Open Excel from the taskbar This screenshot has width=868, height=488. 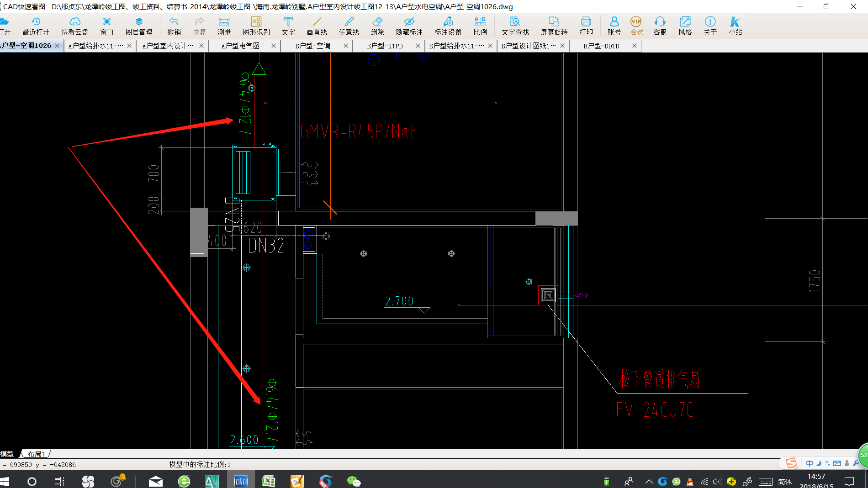[x=269, y=481]
